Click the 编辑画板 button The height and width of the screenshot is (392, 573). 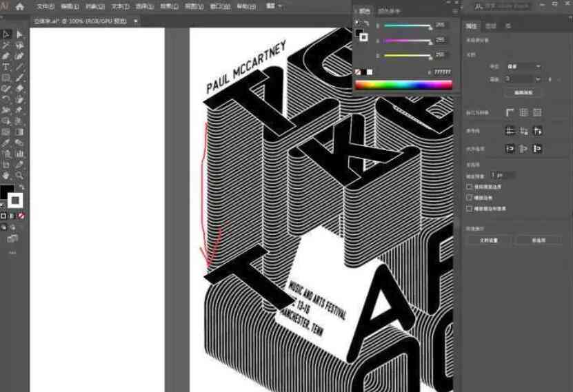(523, 93)
